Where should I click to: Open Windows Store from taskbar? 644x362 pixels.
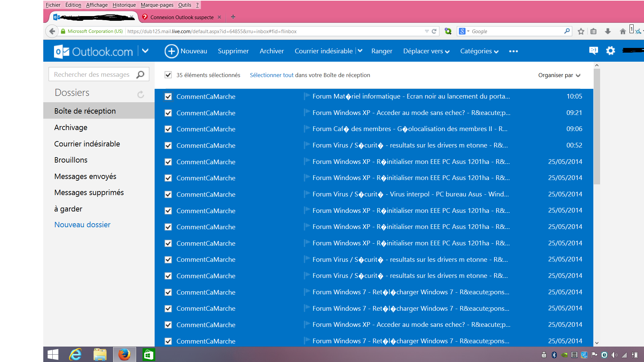149,354
